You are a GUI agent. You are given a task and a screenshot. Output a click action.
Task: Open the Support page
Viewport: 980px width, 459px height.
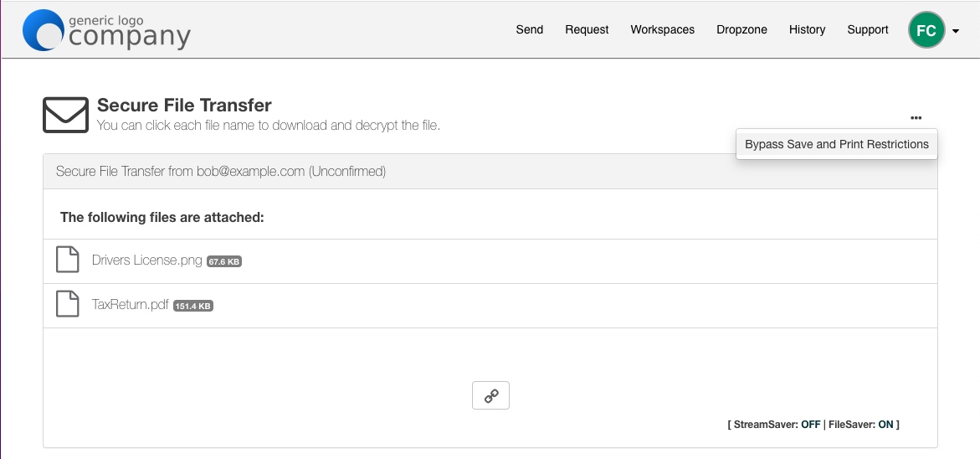(x=868, y=29)
